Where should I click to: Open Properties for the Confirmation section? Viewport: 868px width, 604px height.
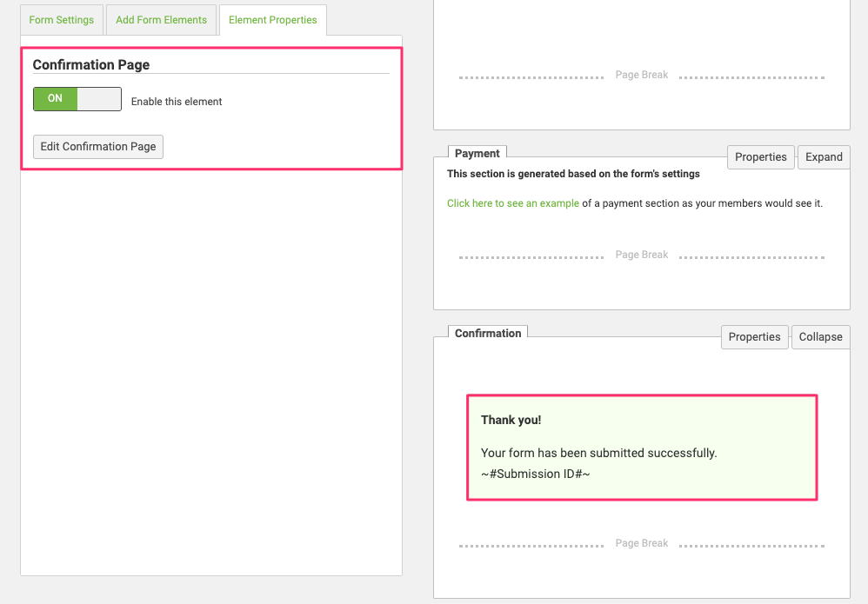754,337
